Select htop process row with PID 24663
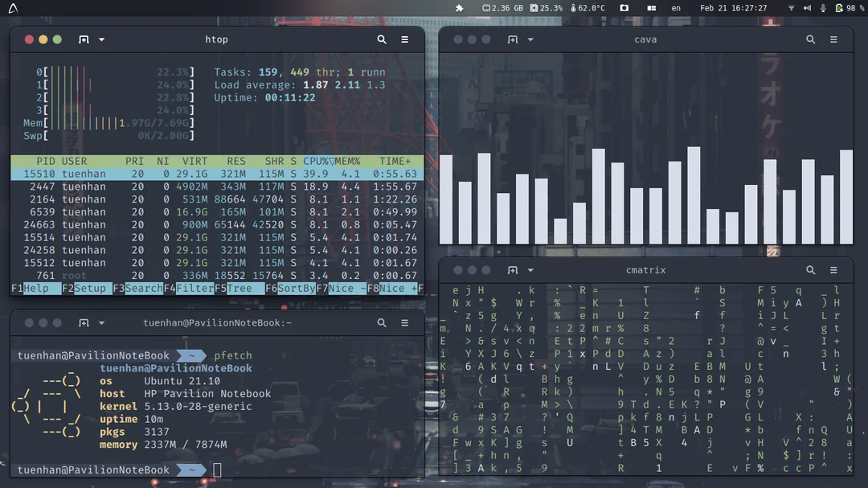 [x=217, y=225]
